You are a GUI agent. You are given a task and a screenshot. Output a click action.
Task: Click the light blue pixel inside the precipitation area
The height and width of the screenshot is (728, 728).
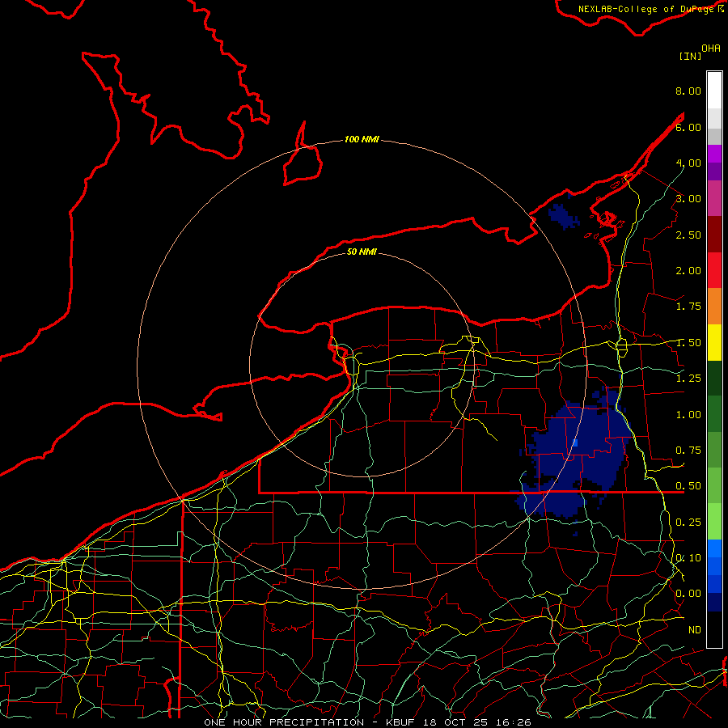click(575, 443)
